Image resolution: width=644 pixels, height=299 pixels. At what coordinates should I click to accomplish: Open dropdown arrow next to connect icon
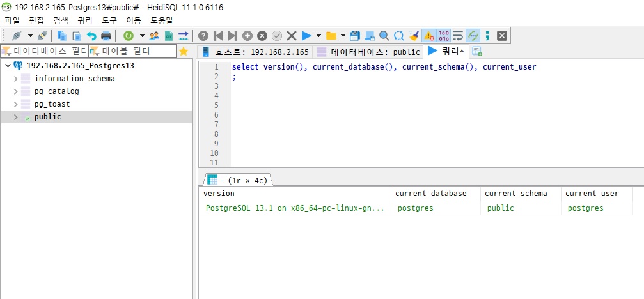29,36
